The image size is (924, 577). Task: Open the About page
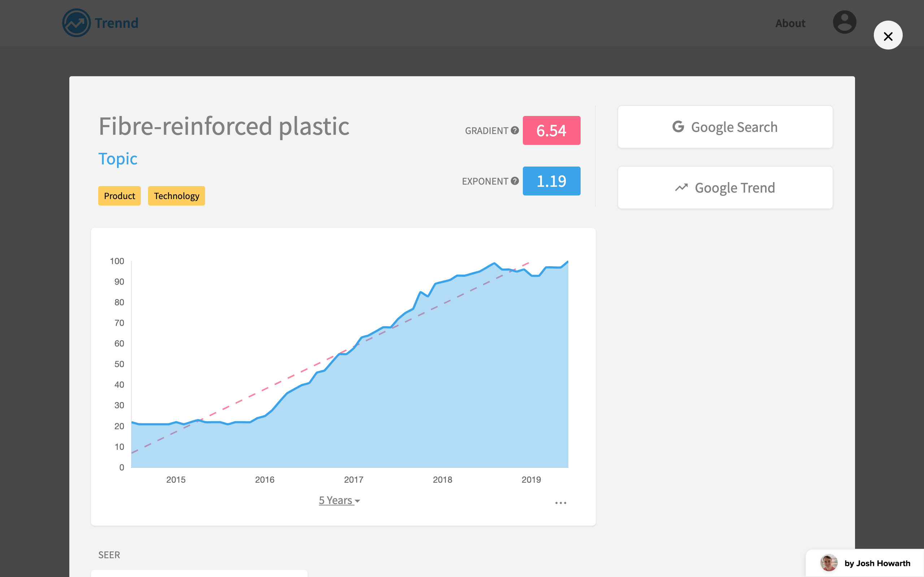790,23
